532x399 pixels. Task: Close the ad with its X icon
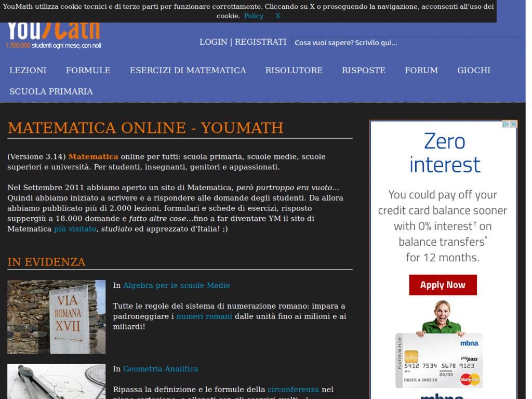point(513,124)
